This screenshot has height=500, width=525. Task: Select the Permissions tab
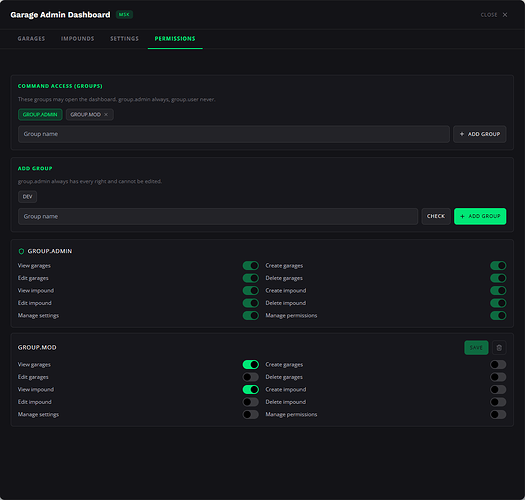(x=175, y=39)
